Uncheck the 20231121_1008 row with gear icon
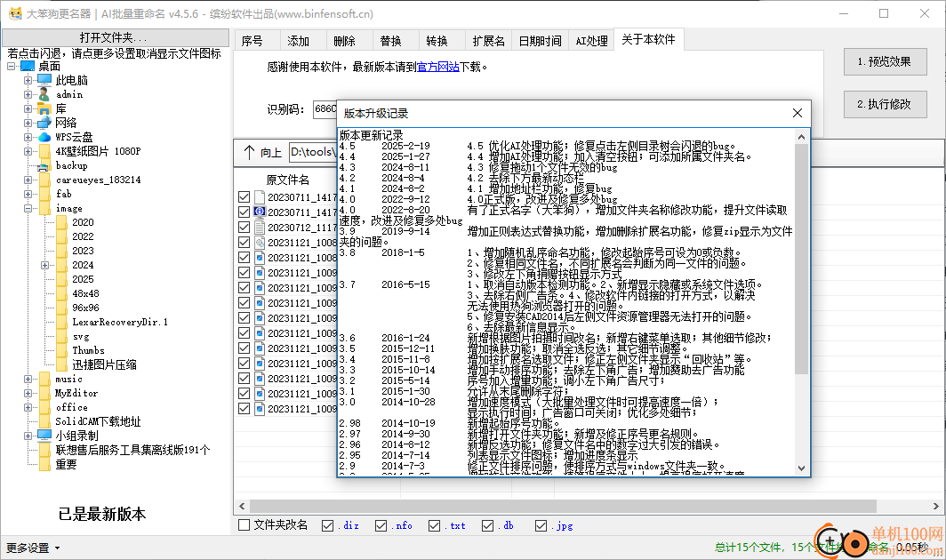Viewport: 946px width, 560px height. click(244, 242)
